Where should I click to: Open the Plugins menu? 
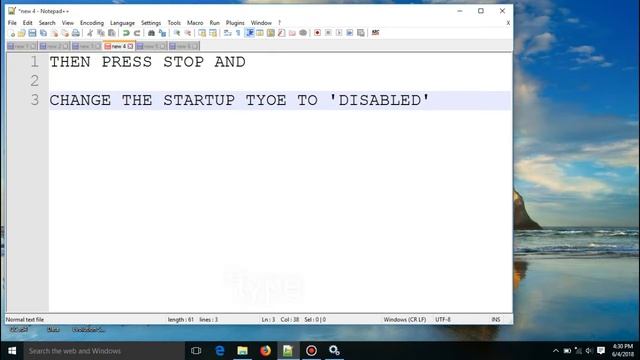[x=235, y=23]
